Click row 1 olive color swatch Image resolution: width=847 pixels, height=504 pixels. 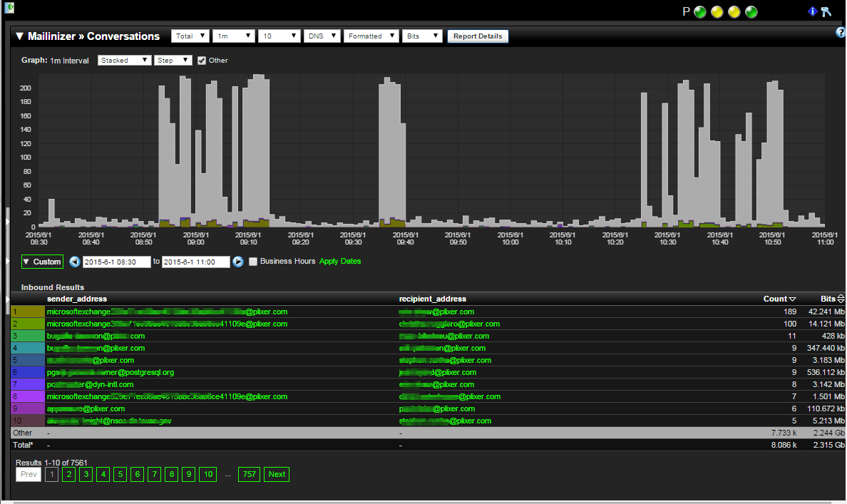pos(28,312)
